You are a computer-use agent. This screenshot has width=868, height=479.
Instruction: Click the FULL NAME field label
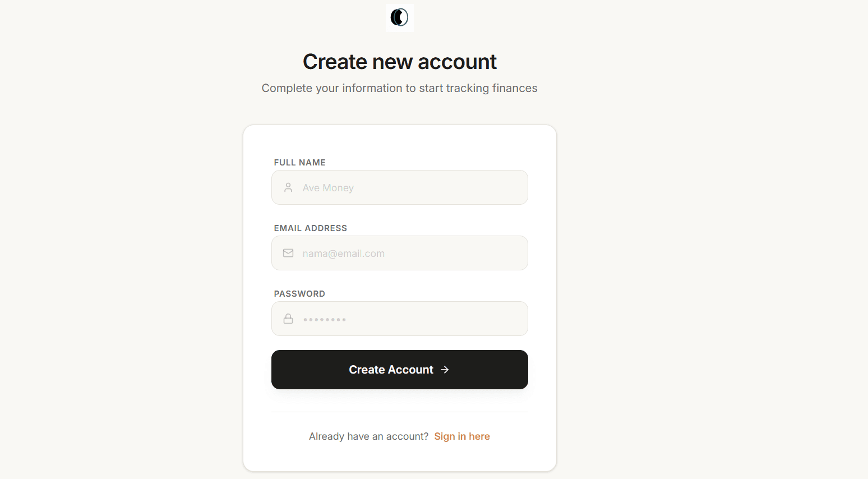[299, 163]
